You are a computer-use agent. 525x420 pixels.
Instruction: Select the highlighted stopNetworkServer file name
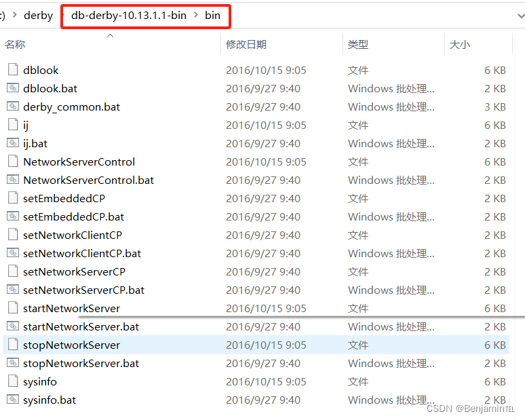[71, 345]
